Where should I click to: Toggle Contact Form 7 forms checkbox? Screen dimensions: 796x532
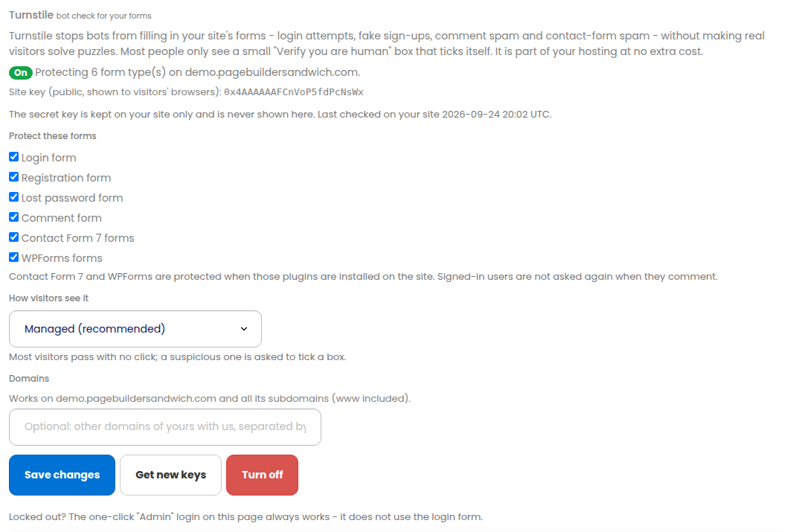[13, 237]
